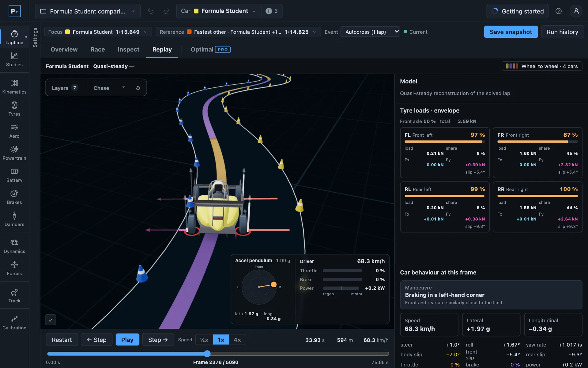Switch to the Overview tab
The height and width of the screenshot is (368, 588).
(x=64, y=49)
